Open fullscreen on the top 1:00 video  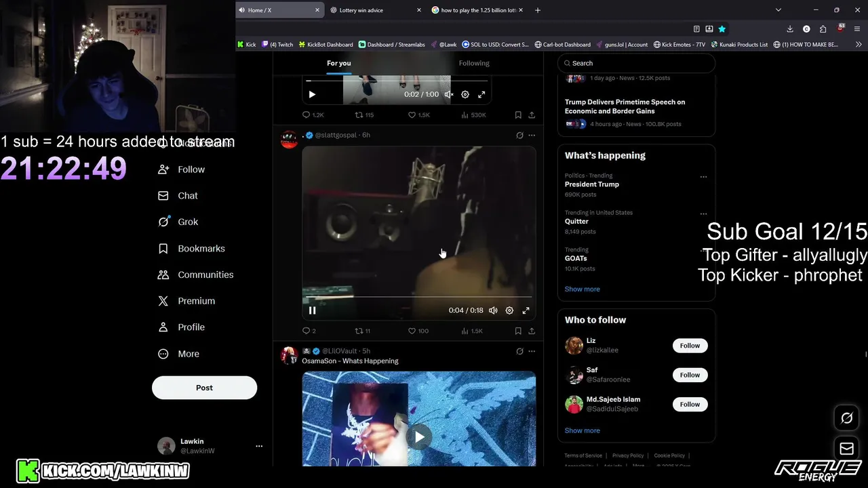tap(481, 95)
